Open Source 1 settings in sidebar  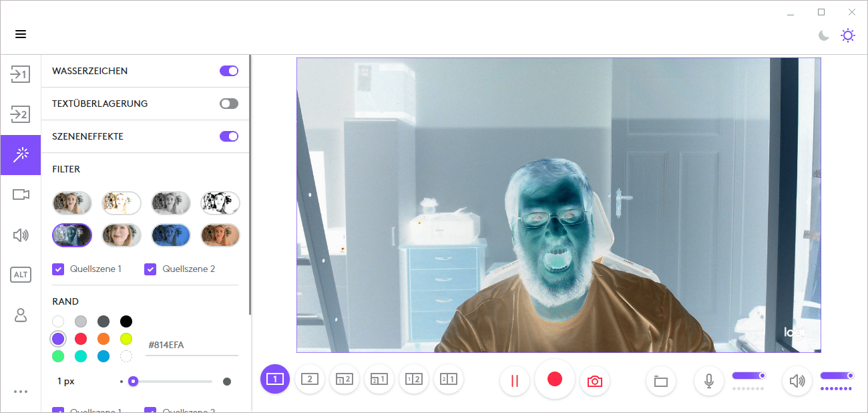21,74
